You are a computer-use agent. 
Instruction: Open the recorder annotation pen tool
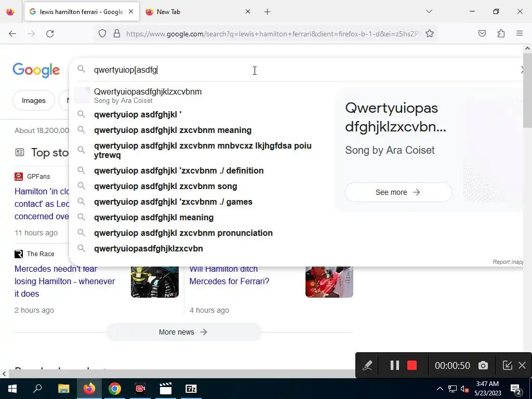pyautogui.click(x=367, y=365)
